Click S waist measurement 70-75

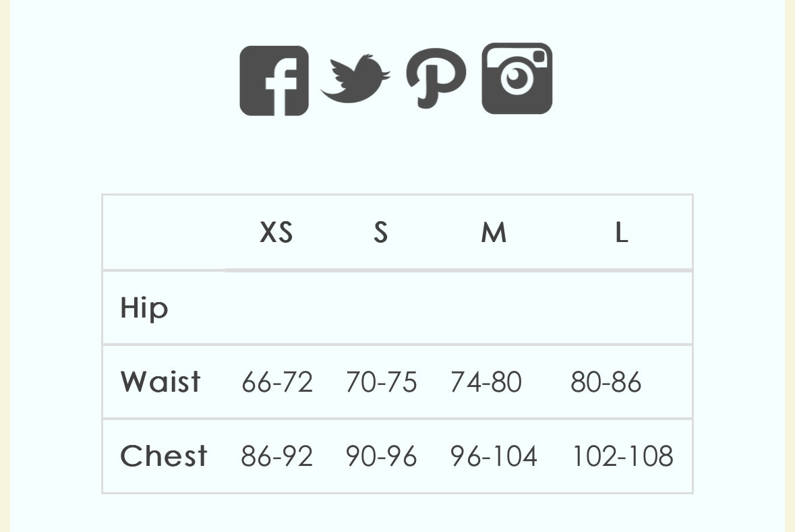pos(382,383)
